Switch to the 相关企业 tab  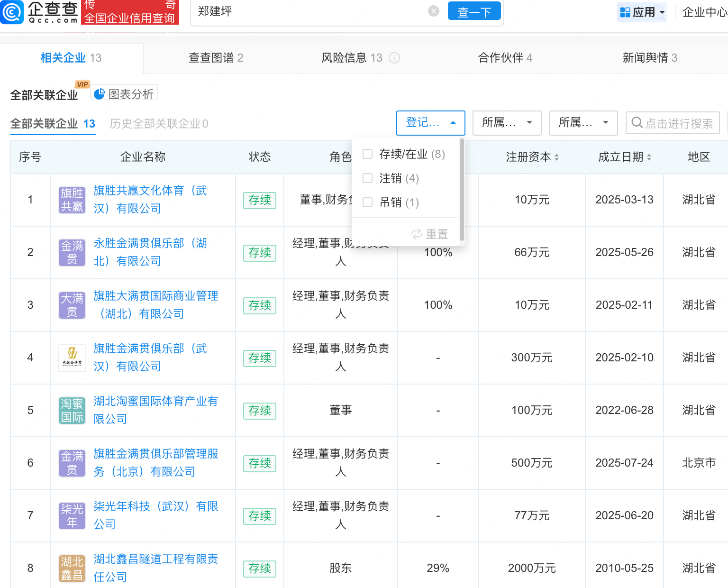71,58
